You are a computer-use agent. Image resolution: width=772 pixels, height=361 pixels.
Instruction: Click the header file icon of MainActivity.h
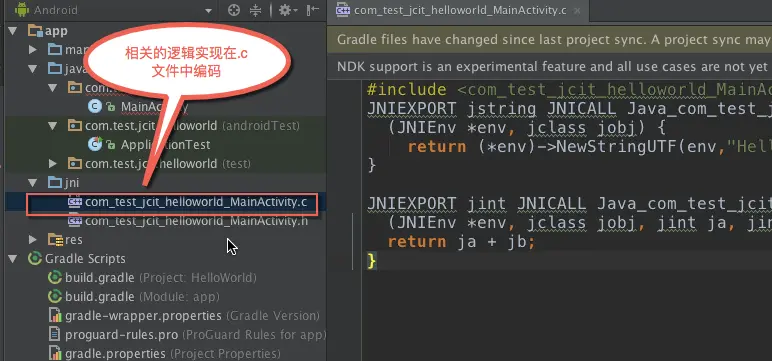[x=75, y=221]
